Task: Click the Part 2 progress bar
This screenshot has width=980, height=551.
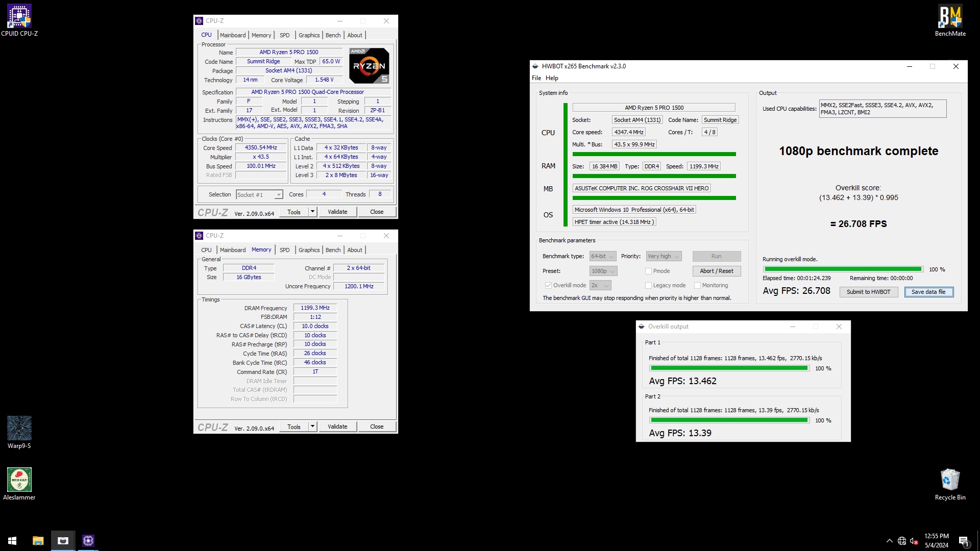Action: (x=729, y=420)
